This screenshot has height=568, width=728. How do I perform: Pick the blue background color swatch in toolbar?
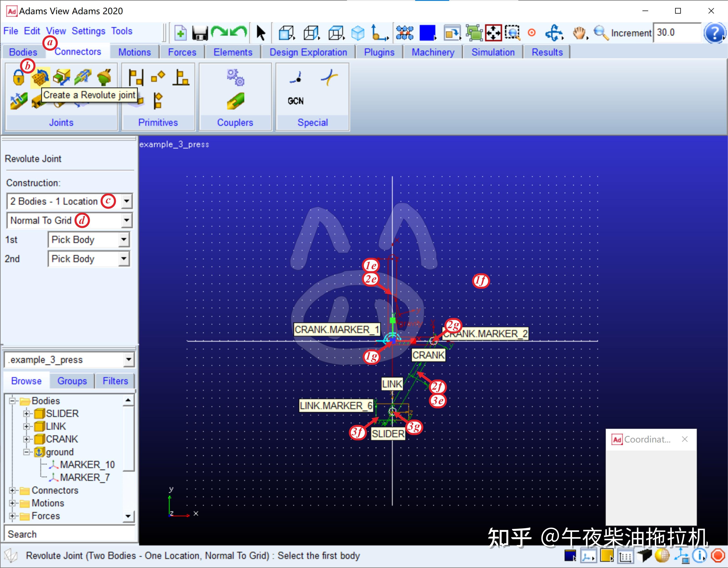click(x=427, y=33)
